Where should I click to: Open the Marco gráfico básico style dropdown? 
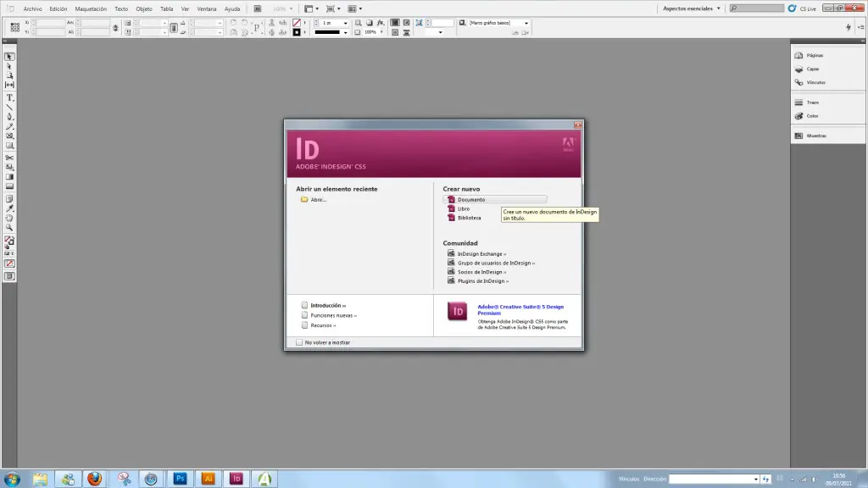coord(526,23)
